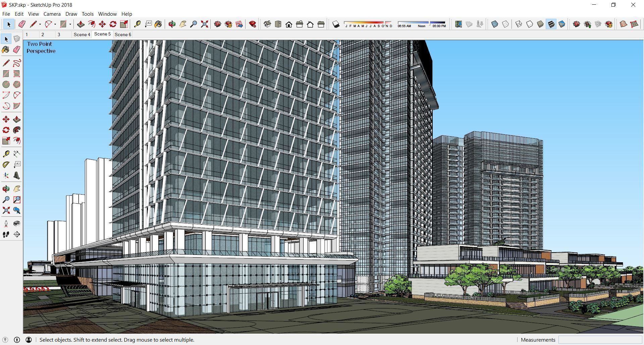644x345 pixels.
Task: Select the Offset tool in left toolbar
Action: pyautogui.click(x=17, y=141)
